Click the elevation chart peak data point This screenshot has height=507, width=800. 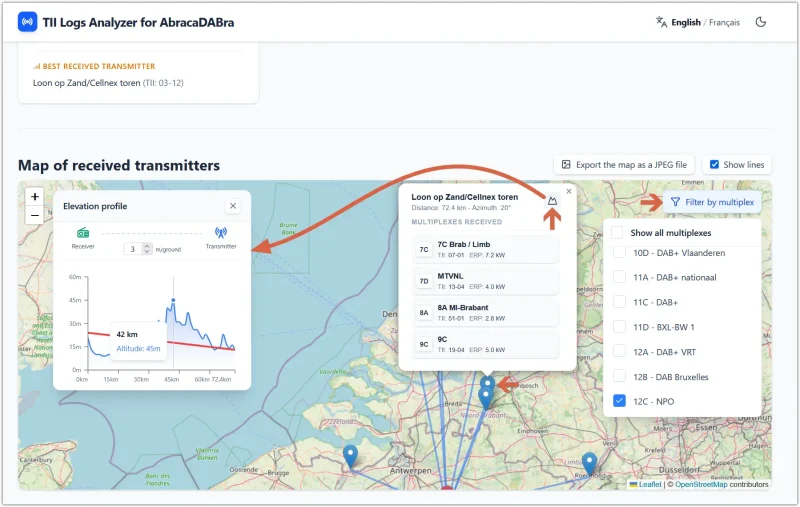173,300
